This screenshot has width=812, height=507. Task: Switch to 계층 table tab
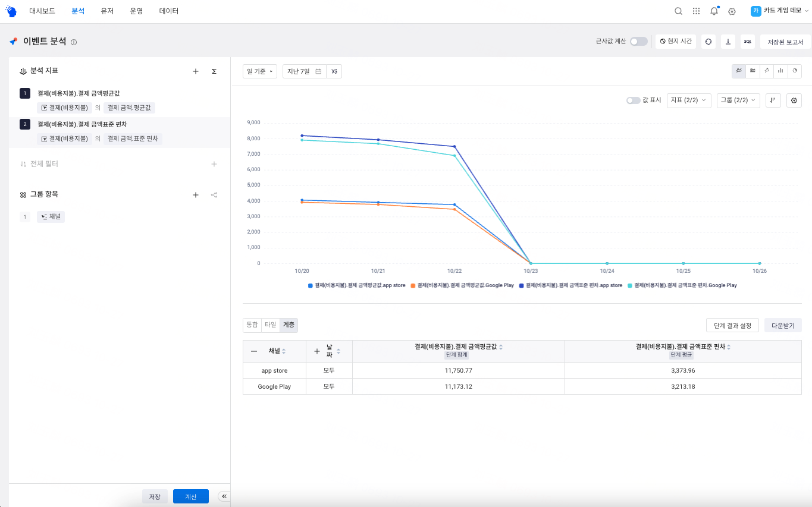coord(289,325)
